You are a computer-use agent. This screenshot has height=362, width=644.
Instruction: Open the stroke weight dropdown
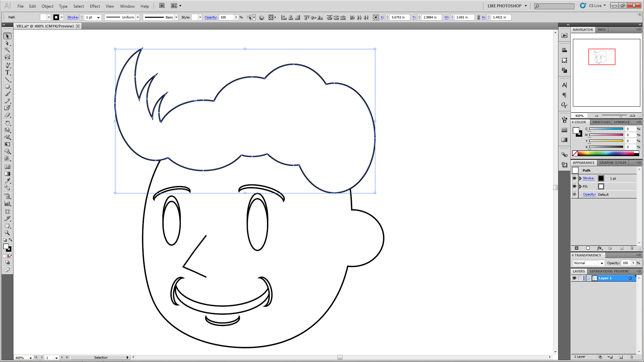(98, 17)
